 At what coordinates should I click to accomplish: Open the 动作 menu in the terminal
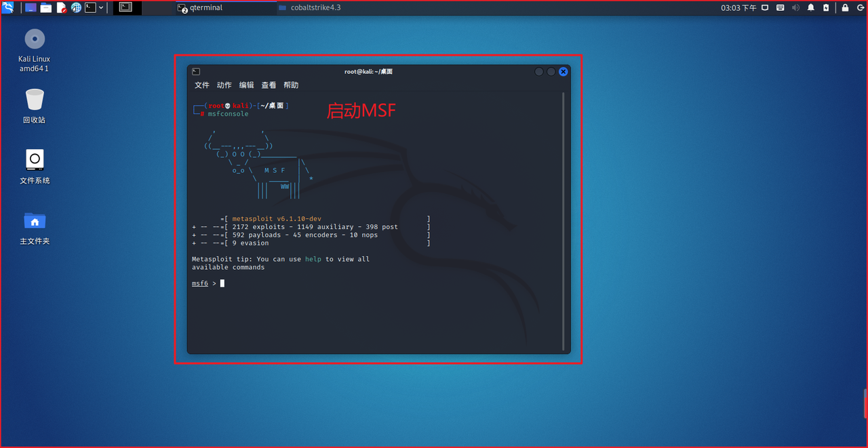[x=224, y=85]
